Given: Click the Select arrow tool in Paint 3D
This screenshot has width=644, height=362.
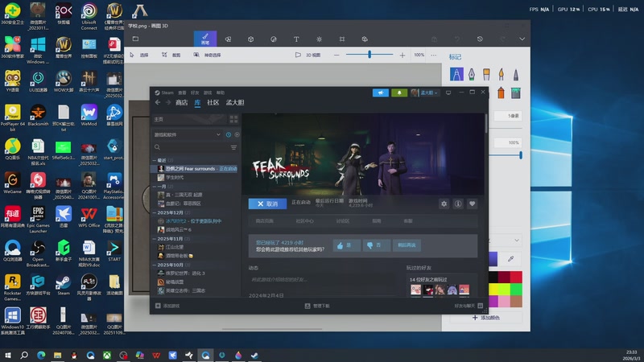Looking at the screenshot, I should (x=138, y=55).
